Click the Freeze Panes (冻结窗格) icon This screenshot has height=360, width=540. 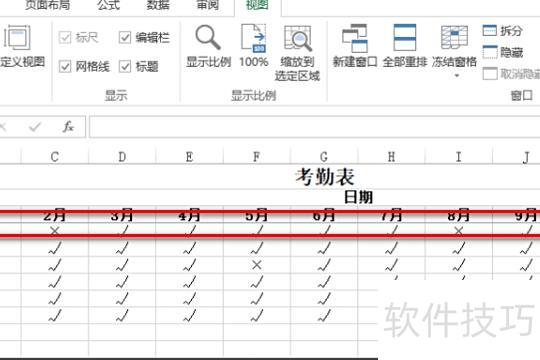(x=454, y=37)
